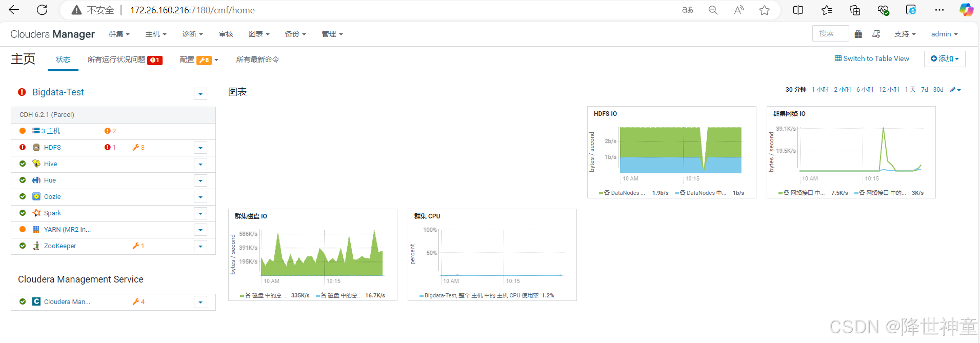The height and width of the screenshot is (343, 980).
Task: Click the Spark star icon
Action: coord(36,213)
